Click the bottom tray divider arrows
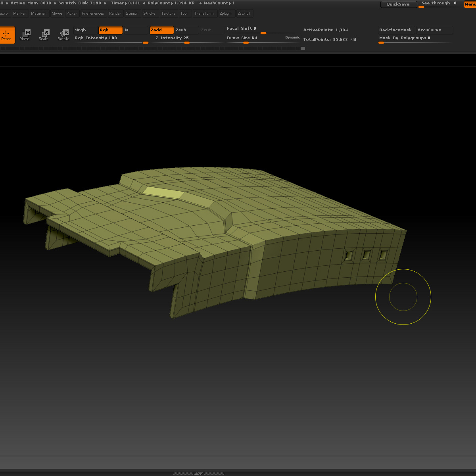 pos(198,473)
